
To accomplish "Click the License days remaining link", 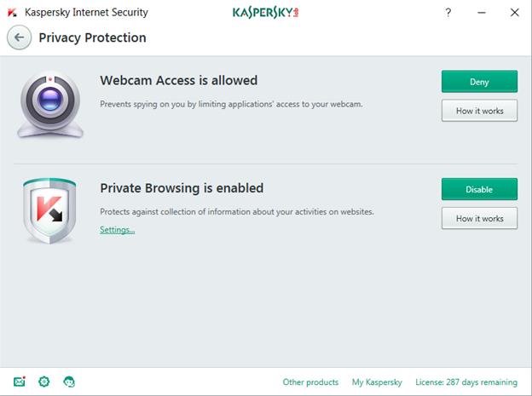I will [466, 382].
